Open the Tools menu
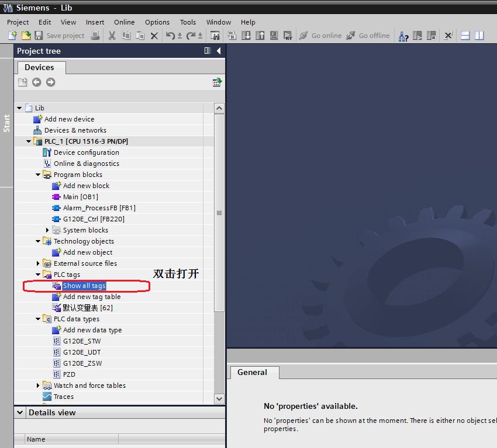497x448 pixels. tap(188, 22)
